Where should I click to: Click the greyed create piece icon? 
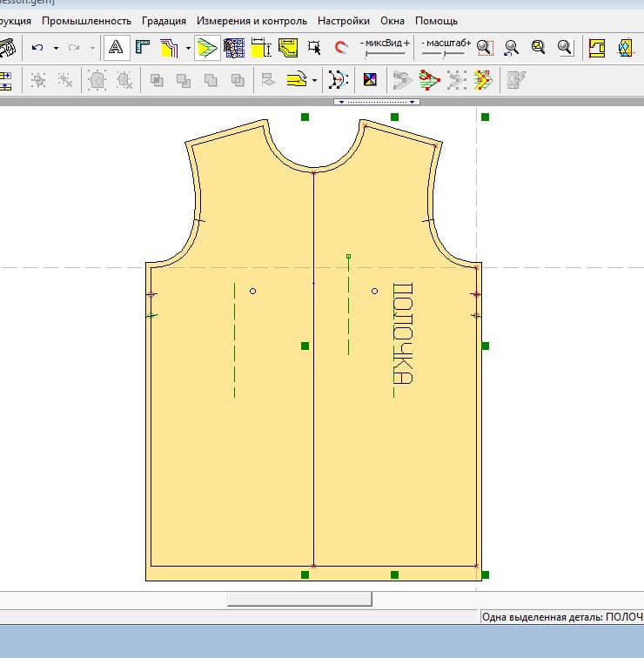click(x=97, y=80)
